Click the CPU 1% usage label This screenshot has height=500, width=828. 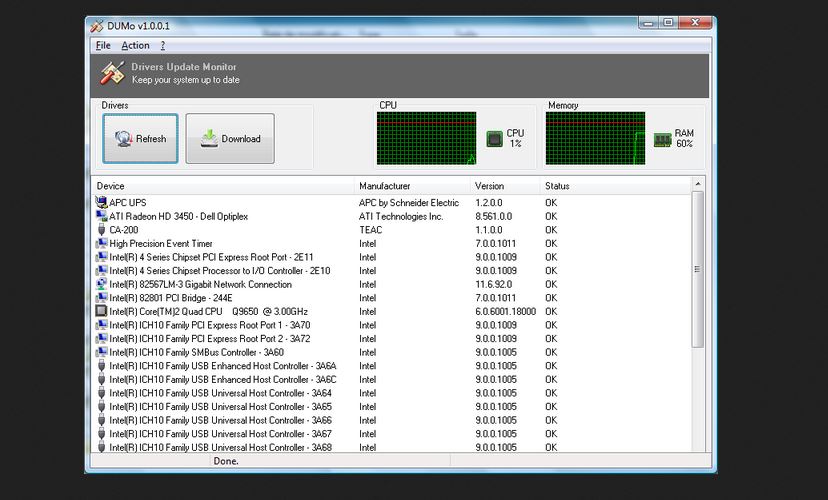point(515,138)
